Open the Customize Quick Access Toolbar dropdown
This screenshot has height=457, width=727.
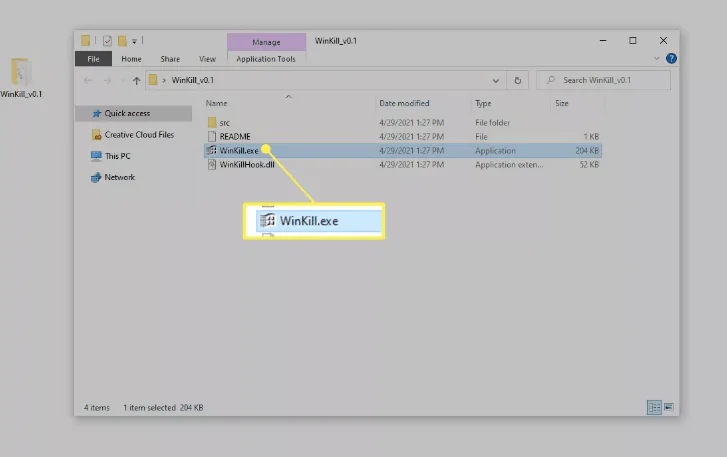click(x=134, y=41)
